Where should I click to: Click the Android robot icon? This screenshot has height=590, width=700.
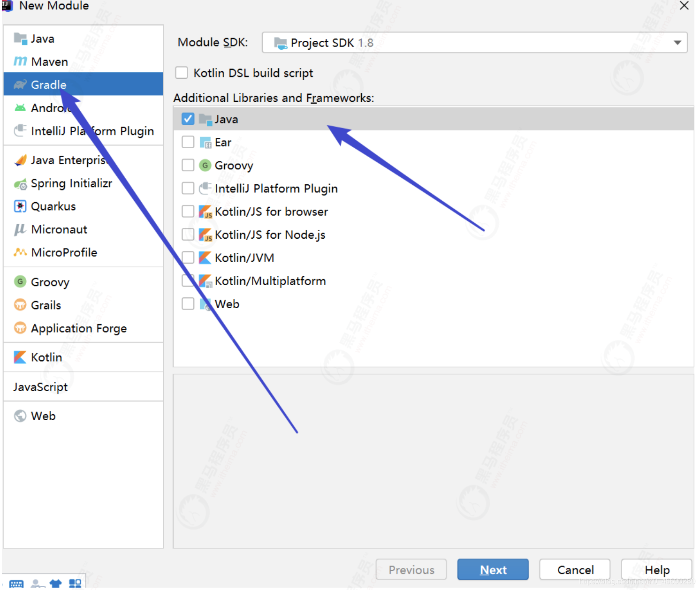pos(20,108)
